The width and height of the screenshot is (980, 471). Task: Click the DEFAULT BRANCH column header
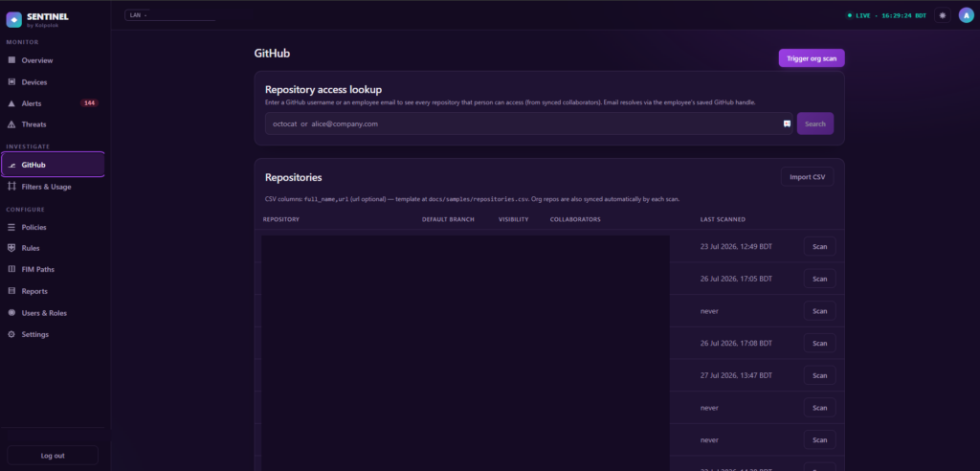448,219
